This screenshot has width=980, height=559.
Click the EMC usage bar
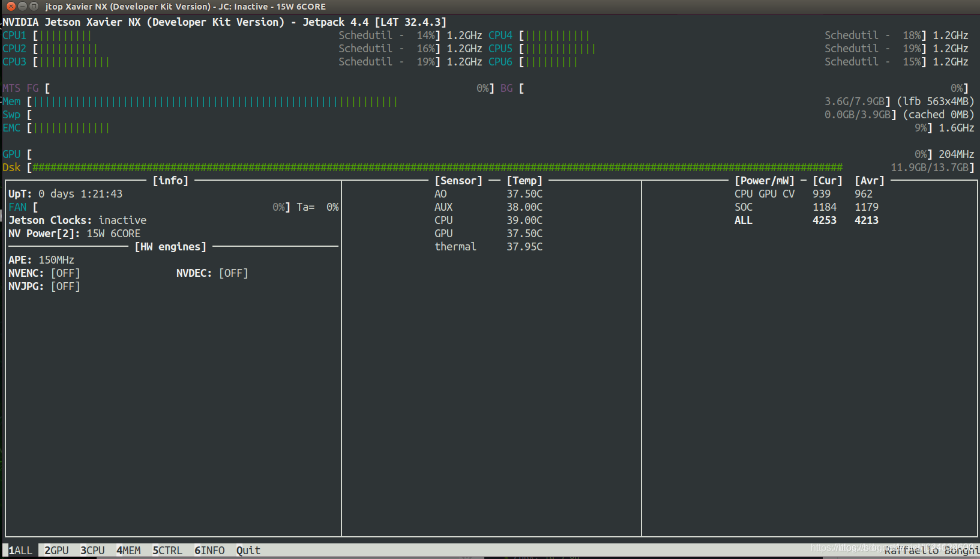coord(480,128)
